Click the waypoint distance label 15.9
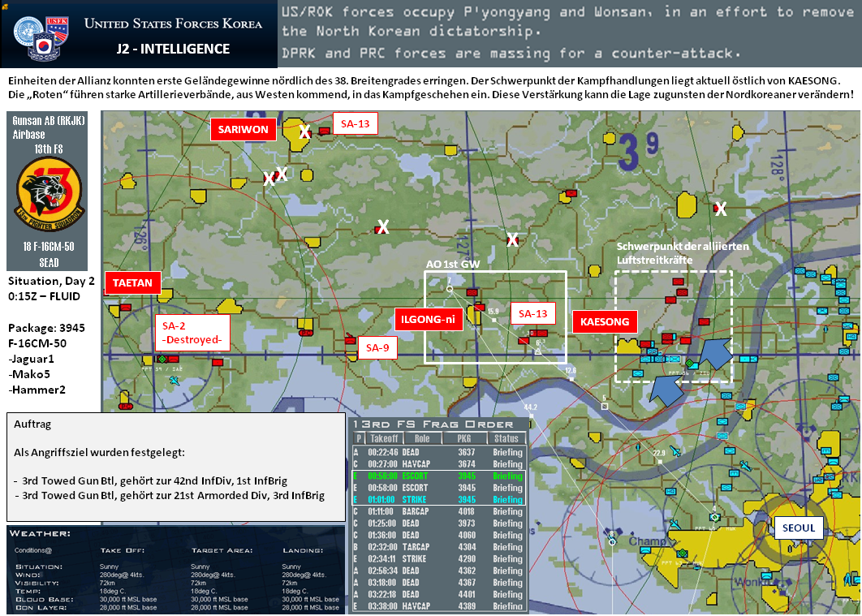Image resolution: width=862 pixels, height=616 pixels. pyautogui.click(x=493, y=312)
